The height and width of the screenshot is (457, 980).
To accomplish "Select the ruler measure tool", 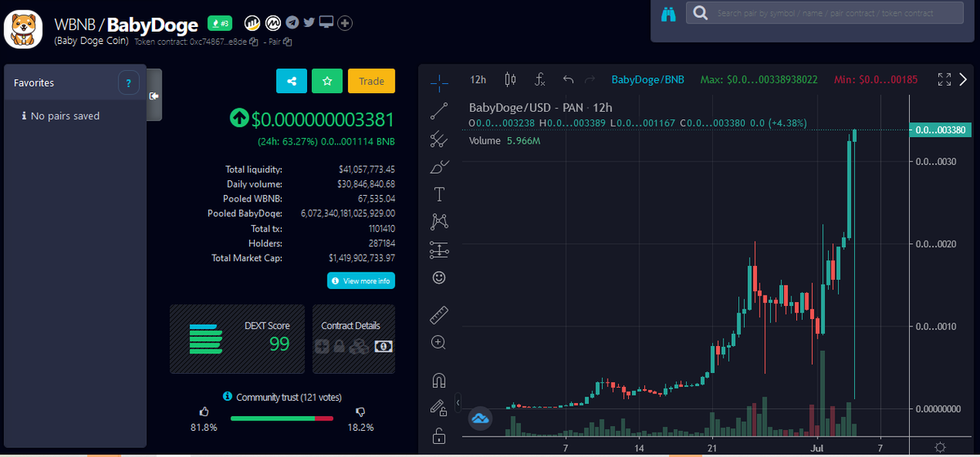I will pos(439,314).
